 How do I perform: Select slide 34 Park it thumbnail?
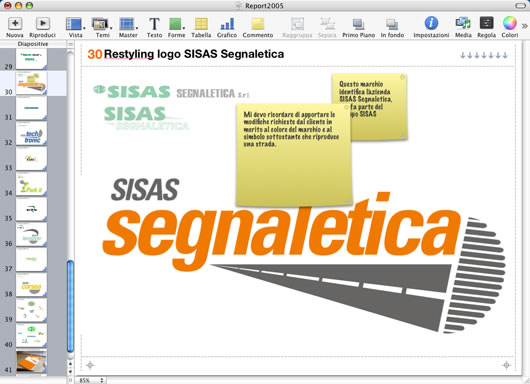pos(31,184)
